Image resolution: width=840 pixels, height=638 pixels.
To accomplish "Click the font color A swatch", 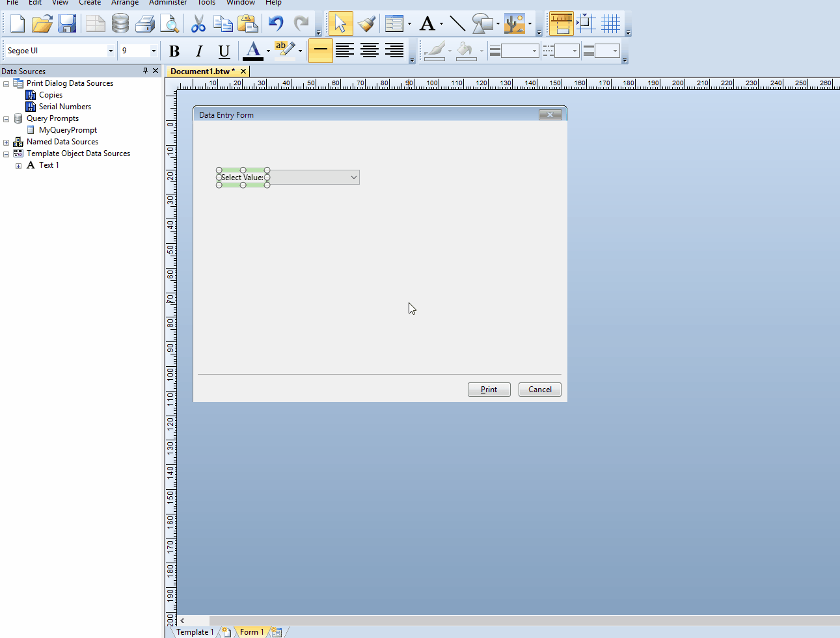I will tap(253, 51).
